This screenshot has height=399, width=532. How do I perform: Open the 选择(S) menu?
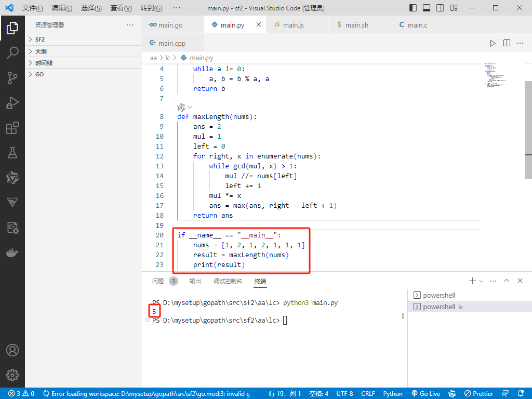pos(91,8)
